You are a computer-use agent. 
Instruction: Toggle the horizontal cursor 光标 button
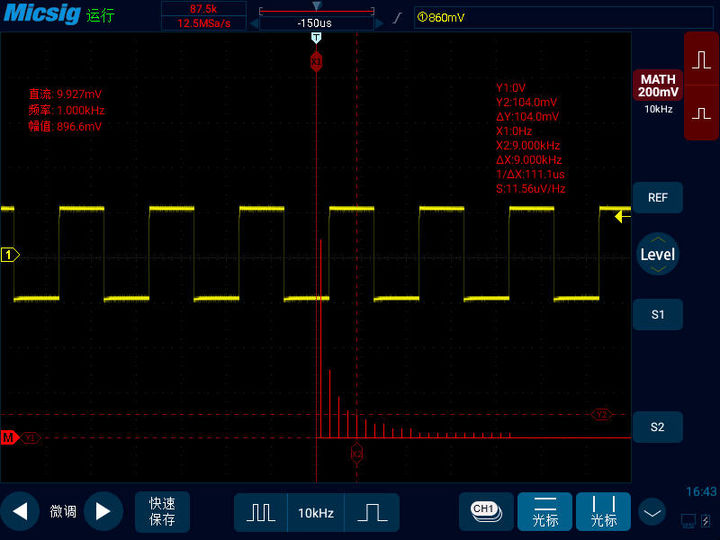click(x=545, y=511)
